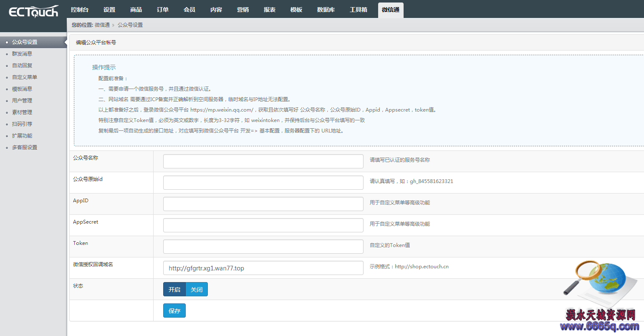
Task: Open the 设置 menu
Action: pos(109,10)
